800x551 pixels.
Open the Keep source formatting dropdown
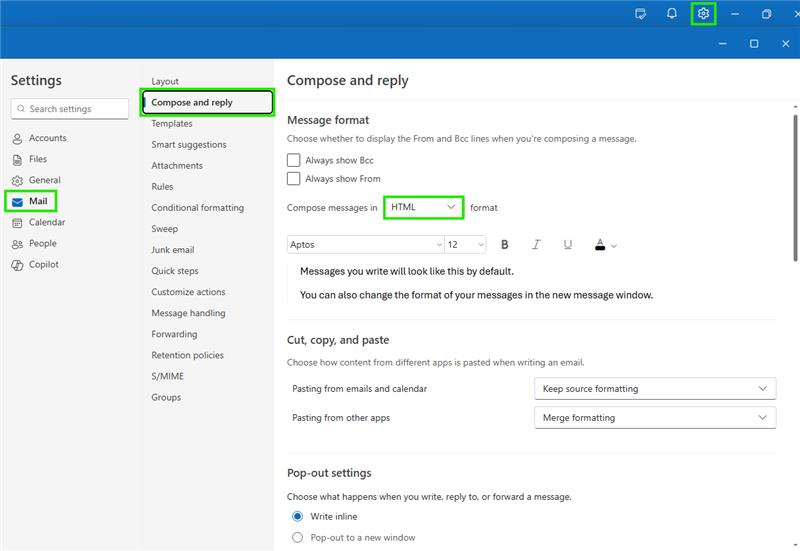pos(655,389)
